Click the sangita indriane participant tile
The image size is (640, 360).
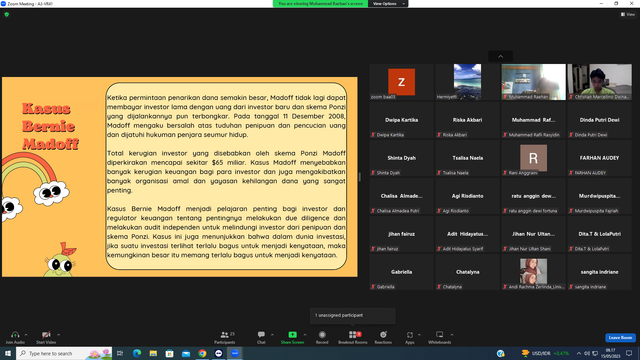[600, 272]
